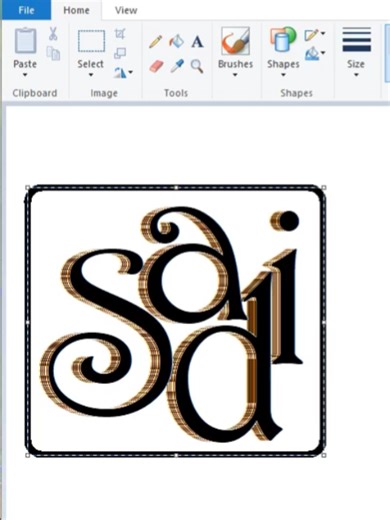Open the shape Fill dropdown arrow
The width and height of the screenshot is (390, 520).
[x=323, y=53]
